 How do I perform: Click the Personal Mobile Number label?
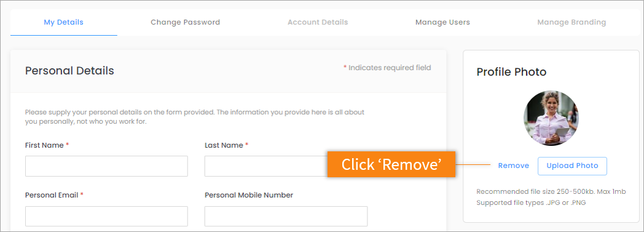coord(249,195)
